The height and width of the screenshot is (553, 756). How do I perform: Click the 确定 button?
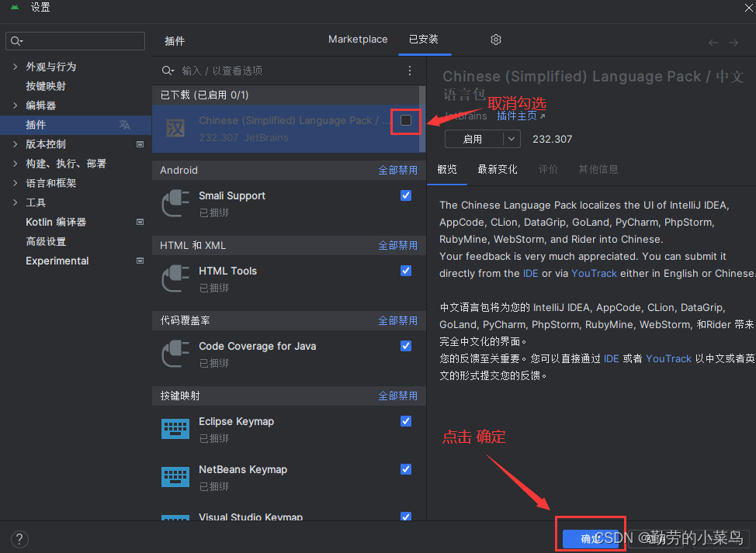click(x=591, y=538)
